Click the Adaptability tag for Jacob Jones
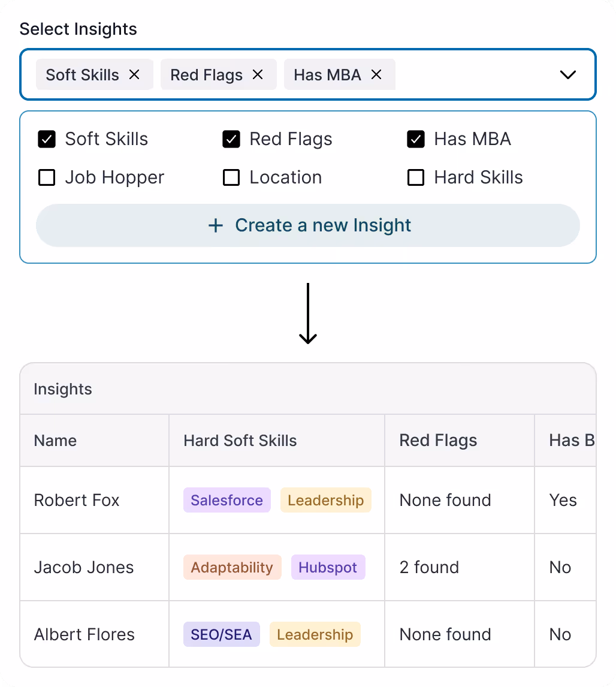This screenshot has width=616, height=687. pos(232,567)
